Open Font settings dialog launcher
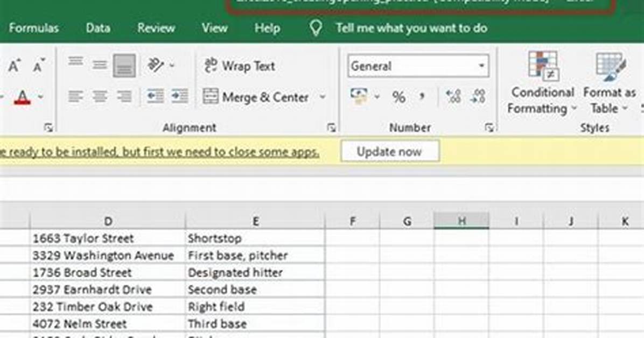Viewport: 644px width, 338px height. point(48,128)
